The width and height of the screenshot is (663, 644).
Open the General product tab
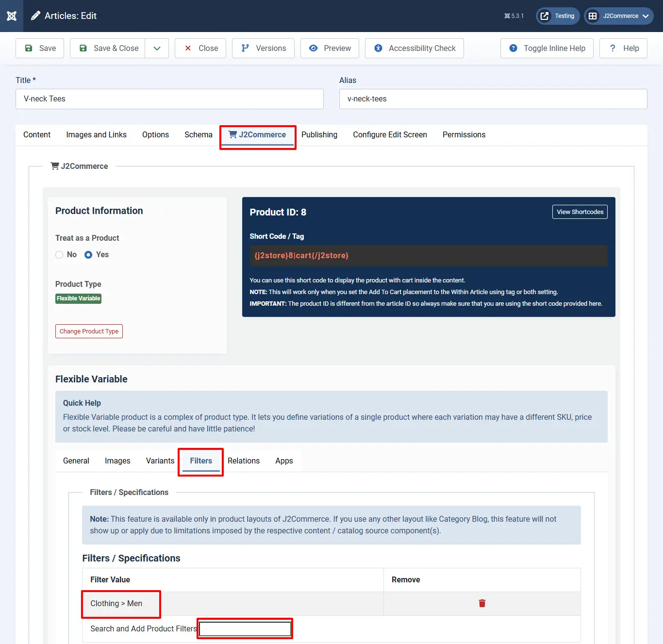pos(76,461)
